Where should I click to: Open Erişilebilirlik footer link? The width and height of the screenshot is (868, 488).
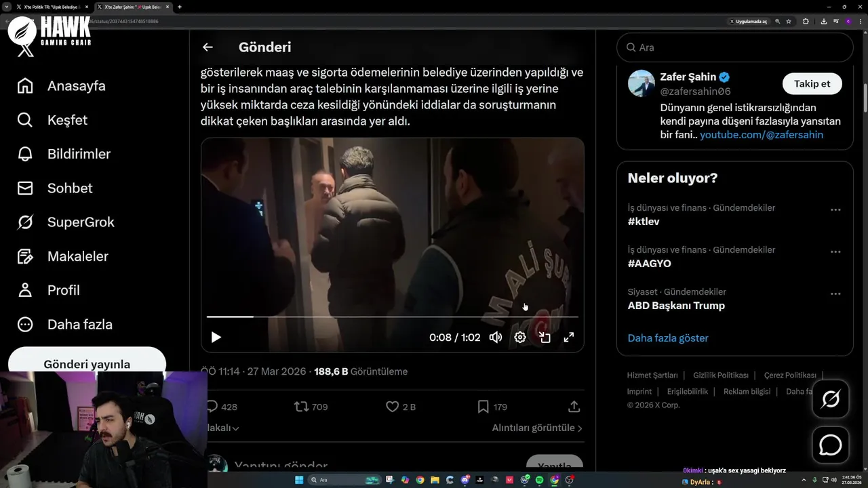[x=688, y=391]
